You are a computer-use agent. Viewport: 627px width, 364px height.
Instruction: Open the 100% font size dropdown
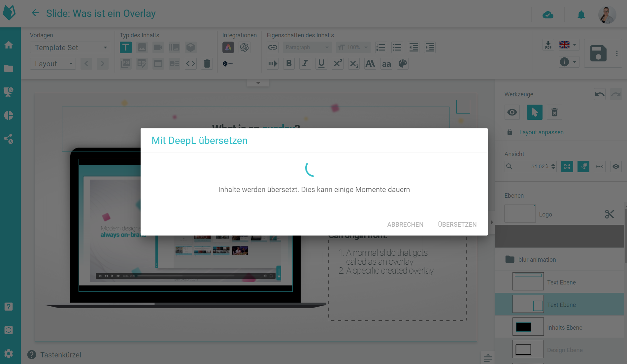click(353, 48)
